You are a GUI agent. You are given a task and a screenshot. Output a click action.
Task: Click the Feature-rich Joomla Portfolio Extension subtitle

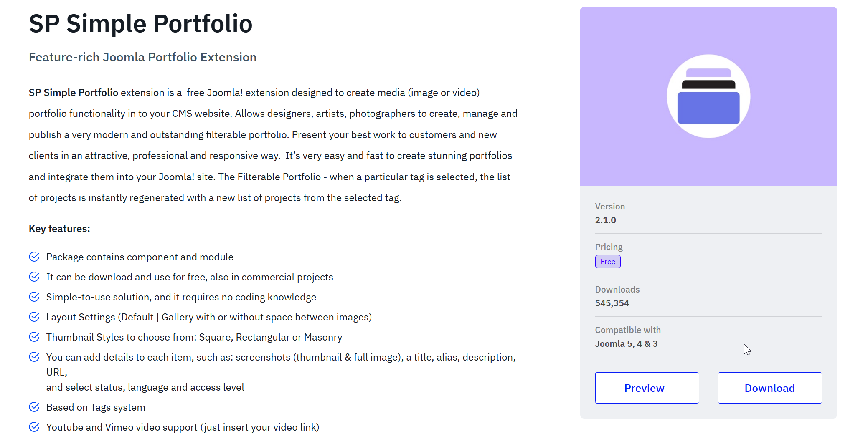(x=142, y=57)
